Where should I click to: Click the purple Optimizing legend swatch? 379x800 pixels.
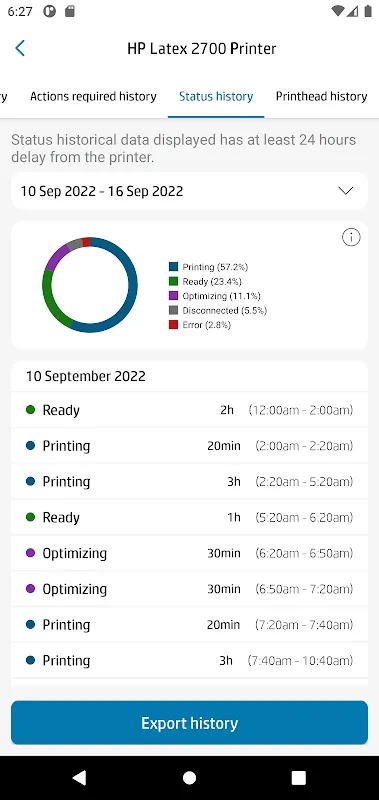point(173,295)
